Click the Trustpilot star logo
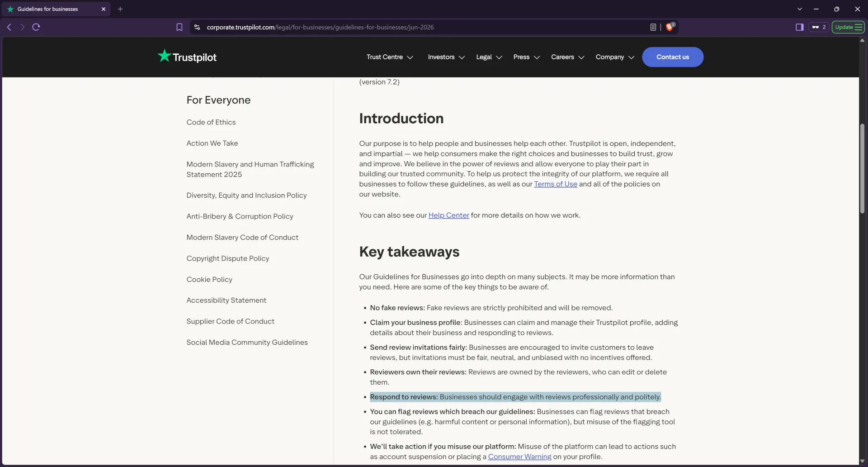Viewport: 868px width, 467px height. pos(187,57)
